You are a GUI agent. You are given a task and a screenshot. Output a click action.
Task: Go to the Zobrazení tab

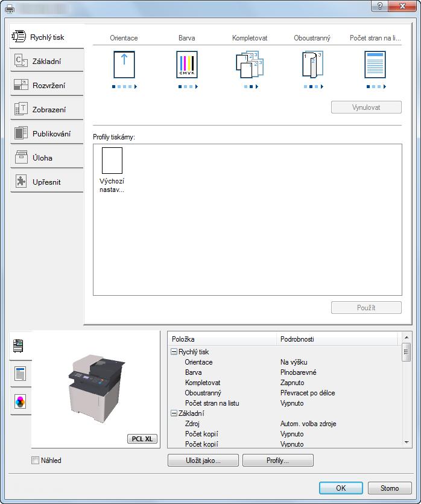pyautogui.click(x=47, y=109)
